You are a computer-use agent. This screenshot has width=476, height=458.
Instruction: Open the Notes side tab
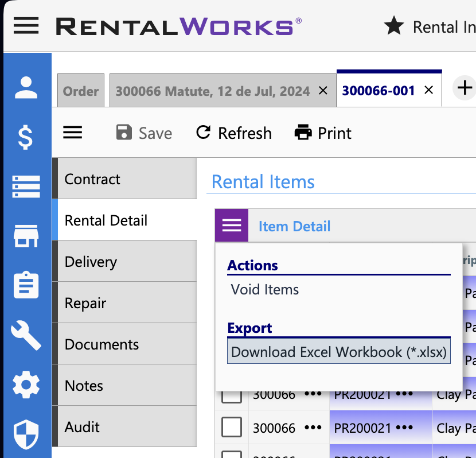[x=124, y=385]
